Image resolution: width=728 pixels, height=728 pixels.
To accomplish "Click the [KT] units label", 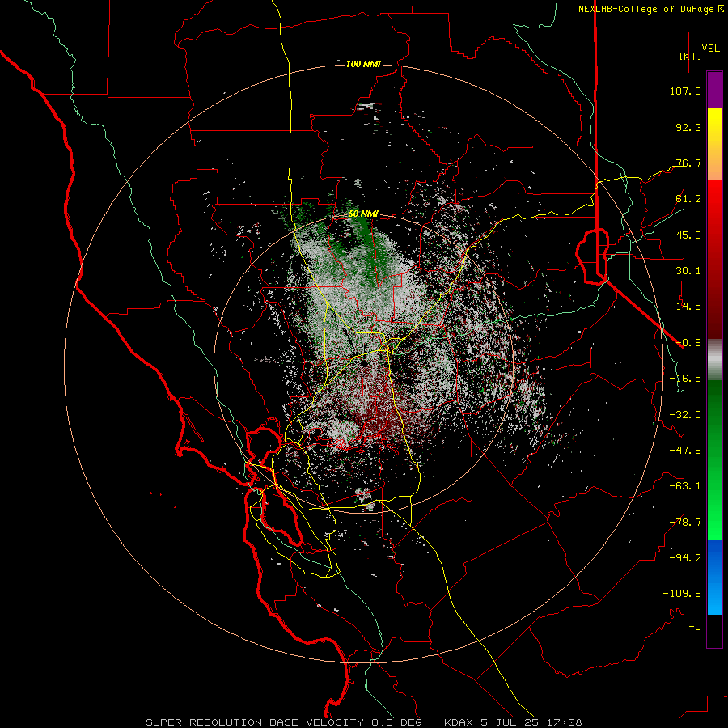I will 691,56.
